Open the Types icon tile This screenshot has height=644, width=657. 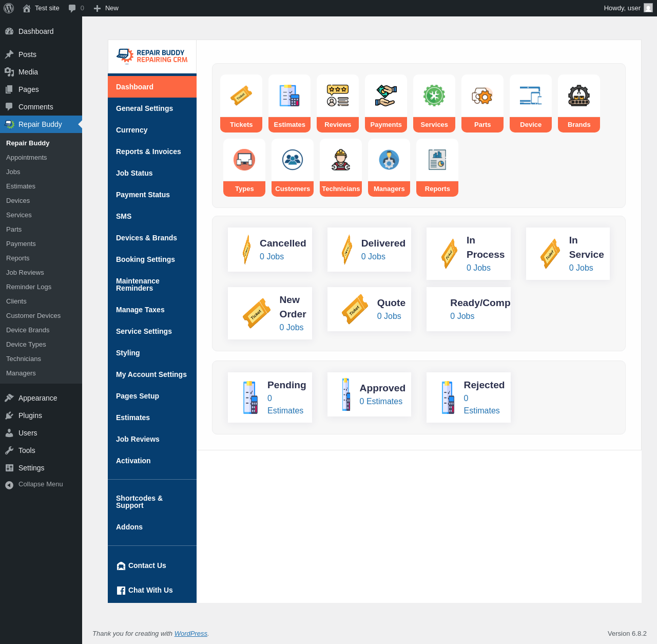tap(244, 167)
